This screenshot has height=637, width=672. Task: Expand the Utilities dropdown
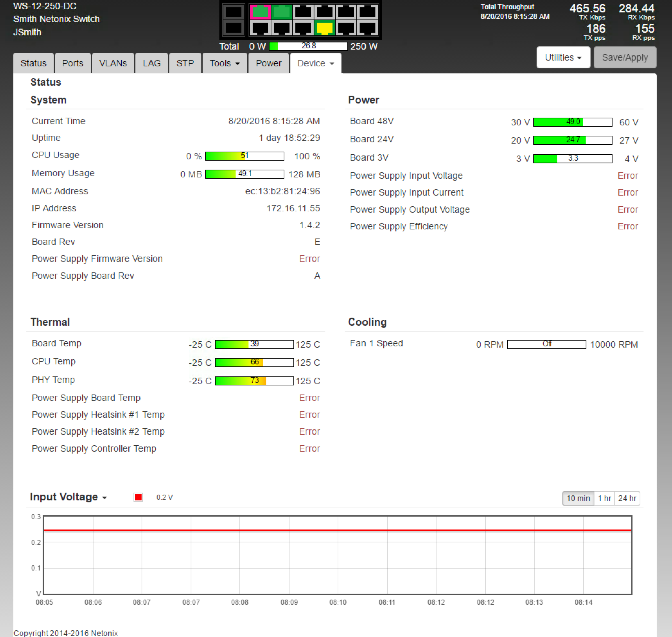click(563, 57)
